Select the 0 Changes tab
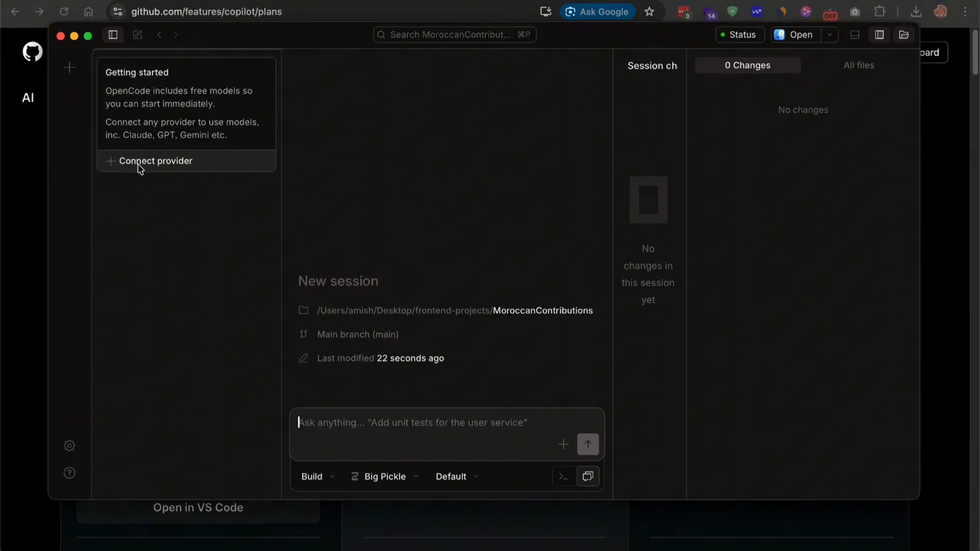This screenshot has width=980, height=551. (747, 66)
